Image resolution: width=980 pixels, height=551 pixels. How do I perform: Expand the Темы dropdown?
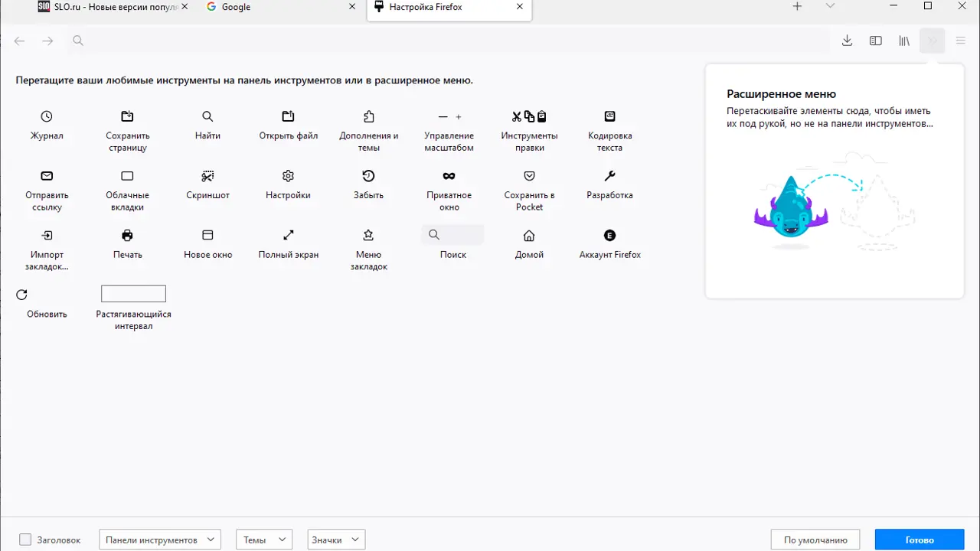(x=263, y=540)
